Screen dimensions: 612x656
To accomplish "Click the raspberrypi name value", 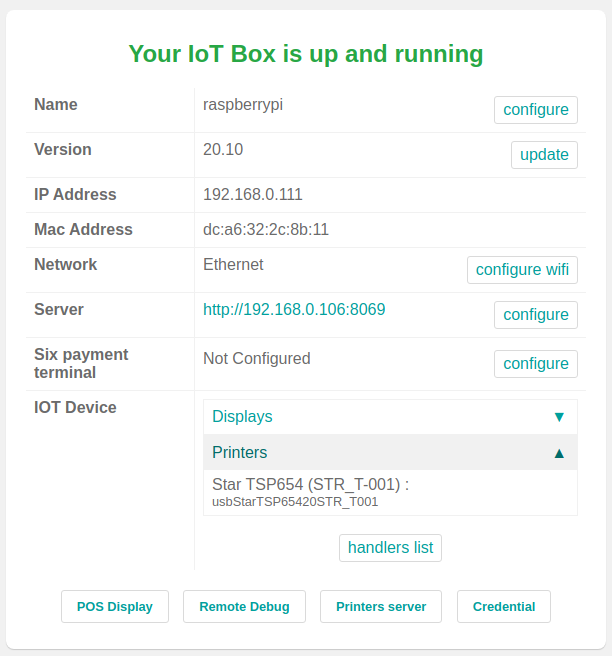I will tap(243, 104).
